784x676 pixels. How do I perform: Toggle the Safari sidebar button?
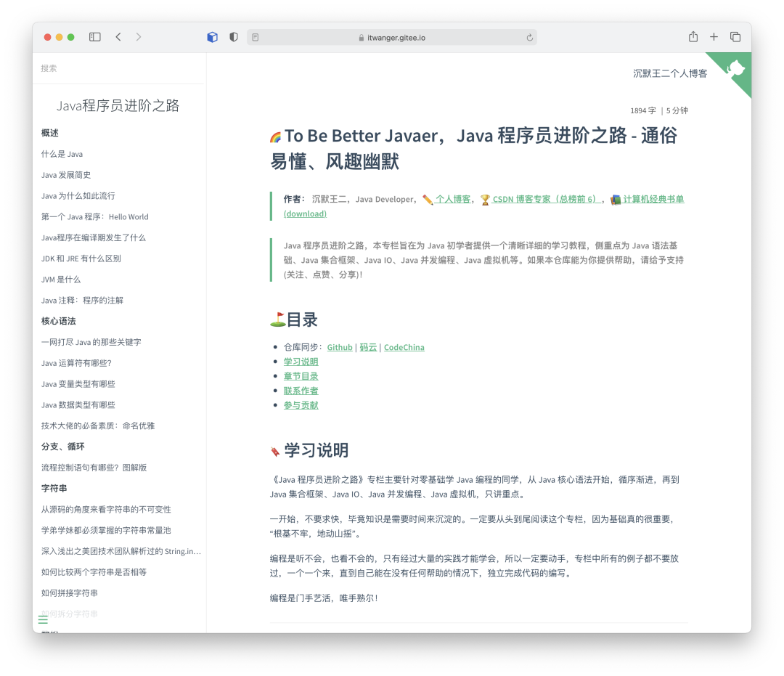tap(95, 37)
